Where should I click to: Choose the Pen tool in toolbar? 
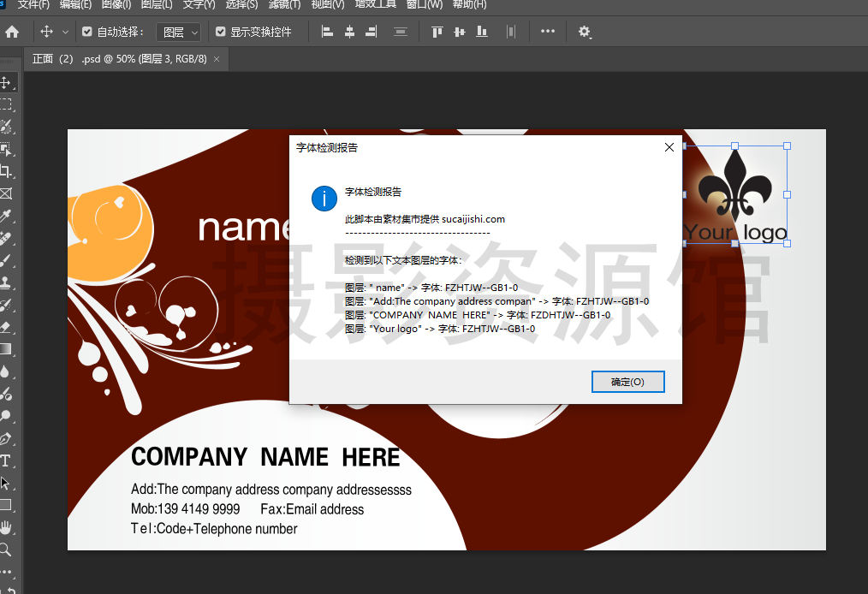coord(6,438)
